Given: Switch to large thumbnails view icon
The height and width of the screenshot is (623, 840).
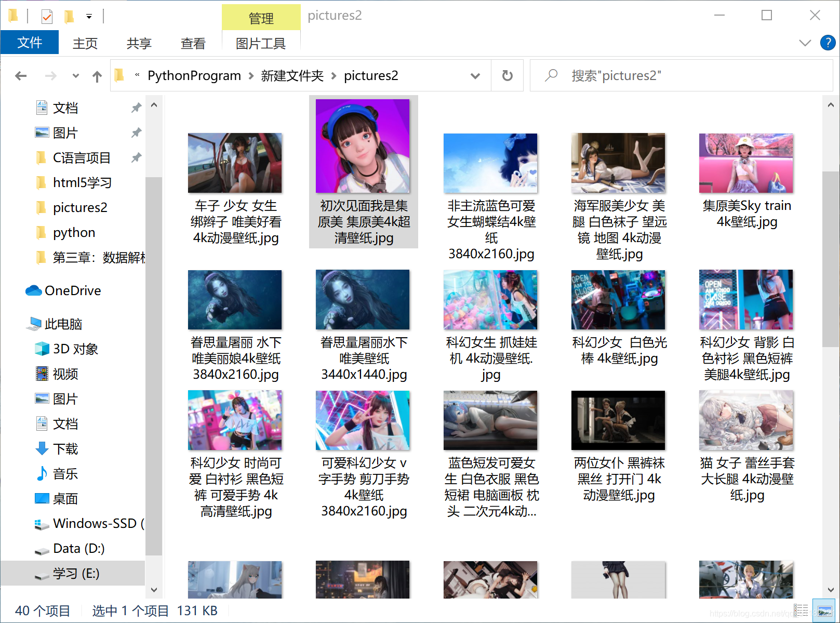Looking at the screenshot, I should tap(823, 611).
